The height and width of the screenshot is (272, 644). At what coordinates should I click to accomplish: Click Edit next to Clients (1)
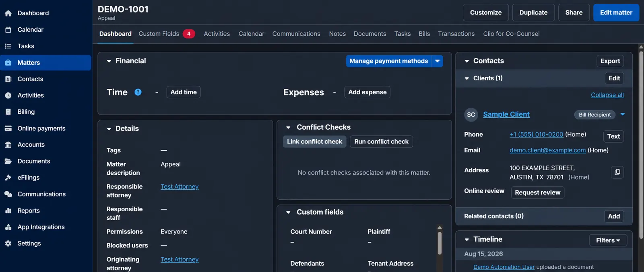[614, 78]
